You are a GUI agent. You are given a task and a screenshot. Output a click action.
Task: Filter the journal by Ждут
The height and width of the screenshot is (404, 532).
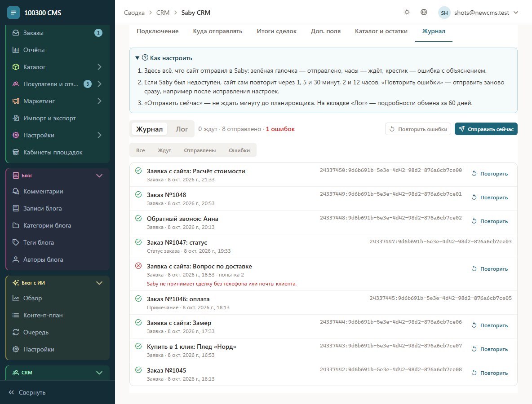click(164, 150)
